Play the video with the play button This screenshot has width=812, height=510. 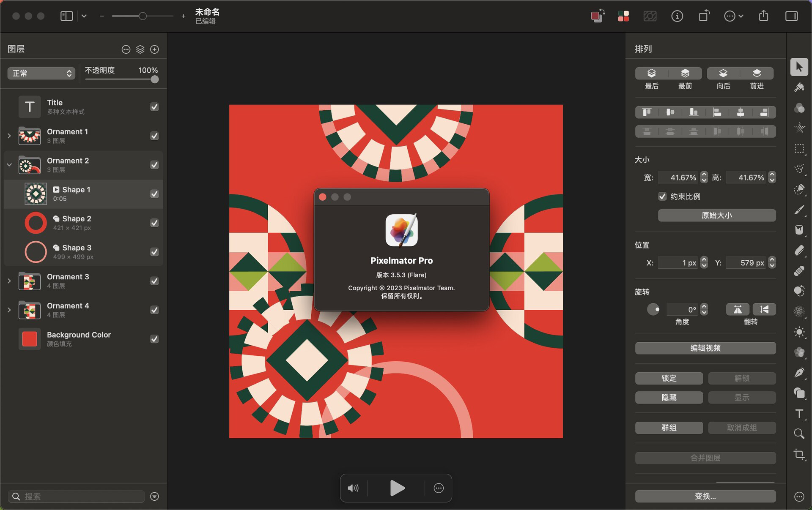[x=397, y=488]
